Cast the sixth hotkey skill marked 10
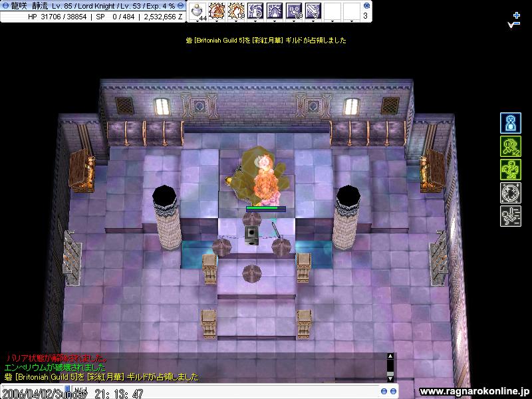The image size is (532, 399). [294, 11]
